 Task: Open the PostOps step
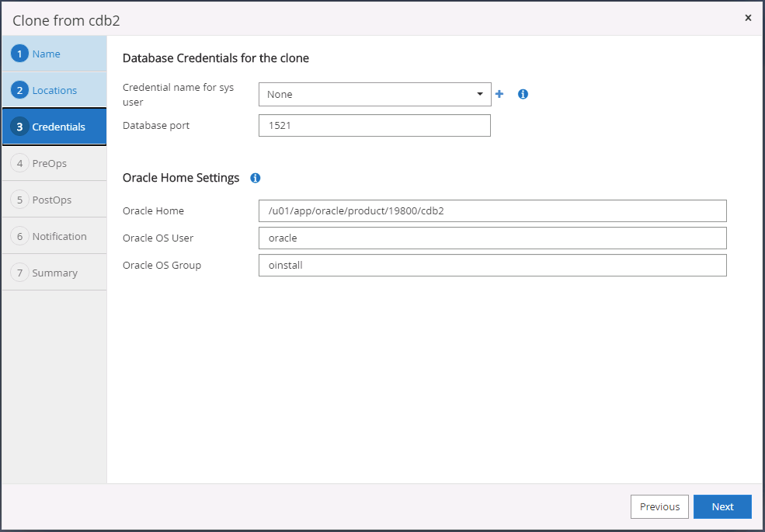pos(51,200)
